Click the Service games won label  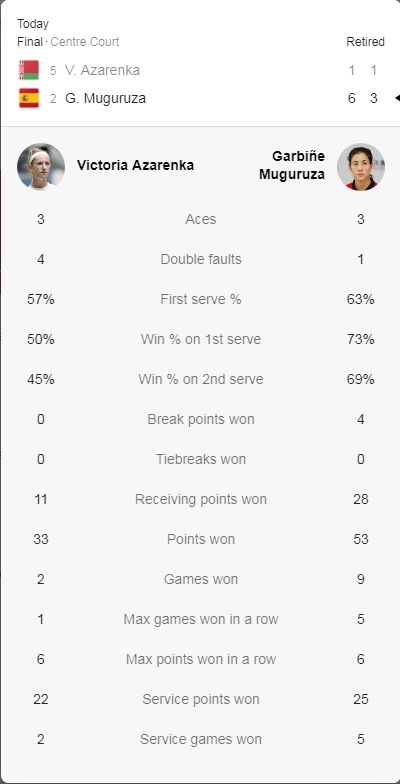pos(200,739)
